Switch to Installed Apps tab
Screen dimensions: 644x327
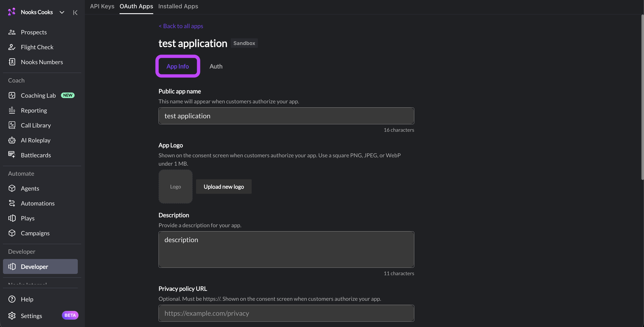pos(178,6)
